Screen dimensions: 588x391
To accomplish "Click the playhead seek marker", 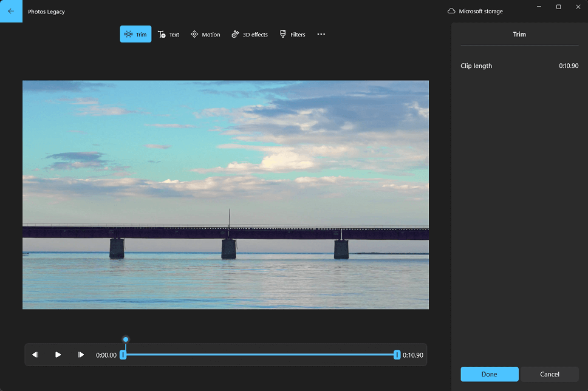I will [126, 339].
